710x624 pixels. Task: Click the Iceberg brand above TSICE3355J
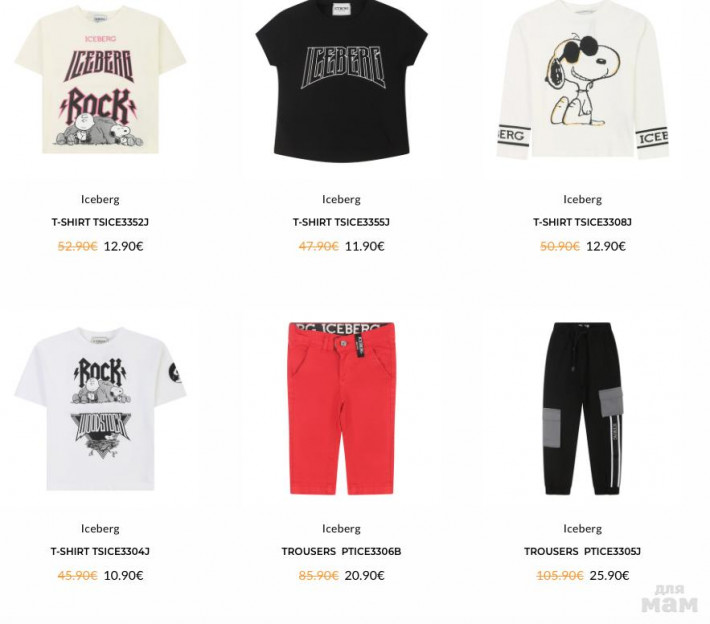pos(341,199)
